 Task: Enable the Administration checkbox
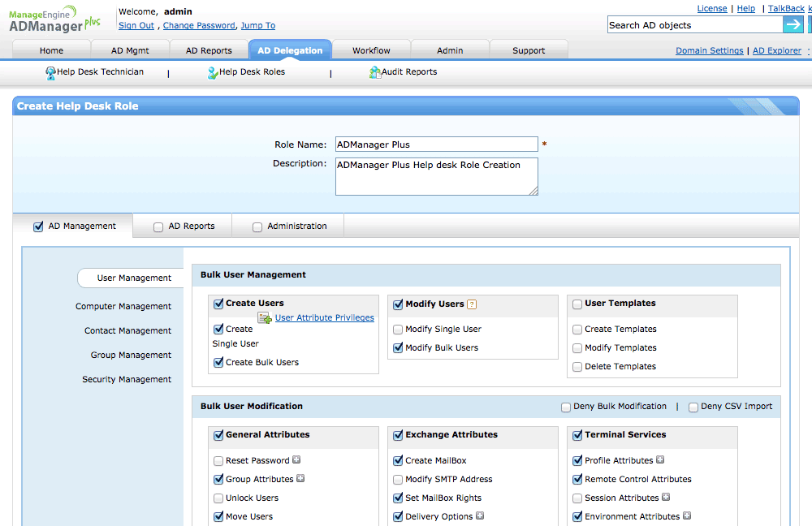coord(257,226)
